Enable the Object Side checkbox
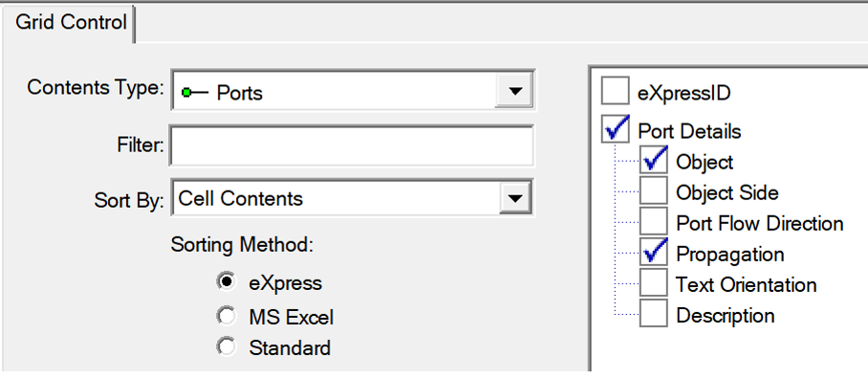The image size is (868, 380). tap(654, 191)
